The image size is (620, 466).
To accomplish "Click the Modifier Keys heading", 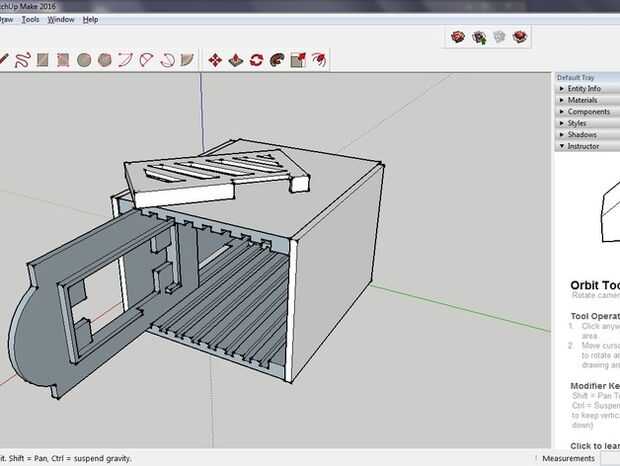I will click(595, 386).
